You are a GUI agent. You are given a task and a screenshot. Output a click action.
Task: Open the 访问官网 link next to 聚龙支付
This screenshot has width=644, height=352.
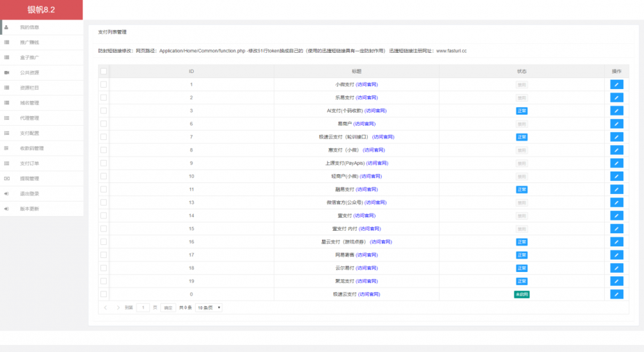point(367,281)
